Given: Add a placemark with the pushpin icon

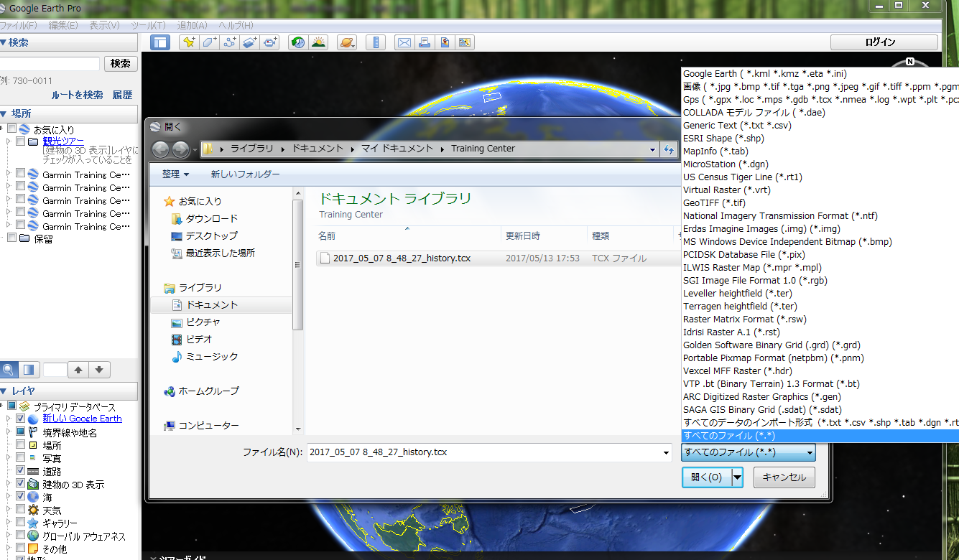Looking at the screenshot, I should [189, 42].
